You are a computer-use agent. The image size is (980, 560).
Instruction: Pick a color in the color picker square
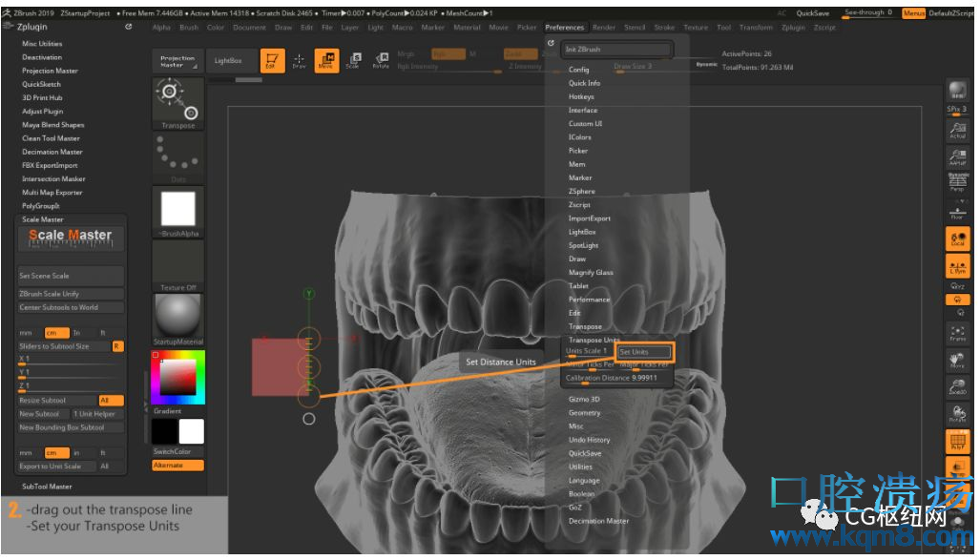click(x=178, y=377)
